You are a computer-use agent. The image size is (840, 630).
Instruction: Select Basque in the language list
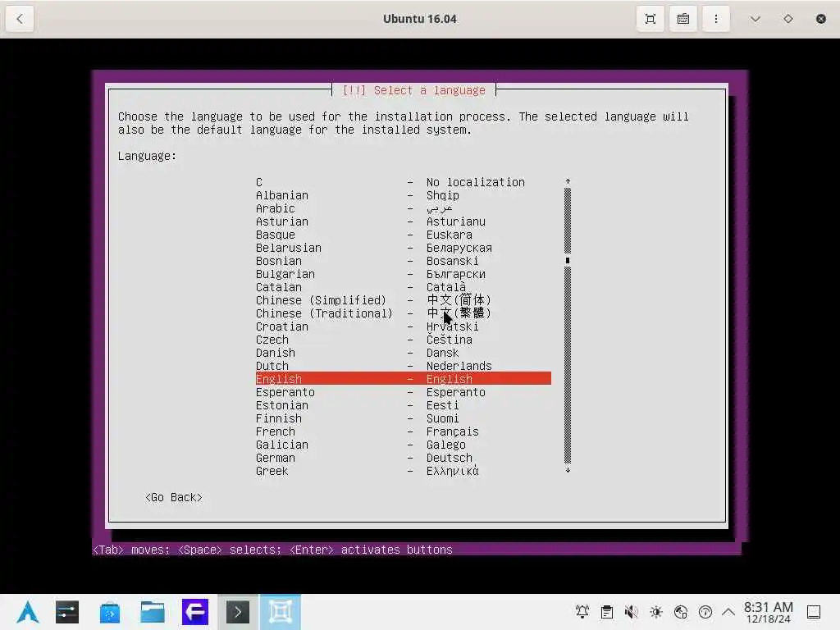click(x=403, y=235)
